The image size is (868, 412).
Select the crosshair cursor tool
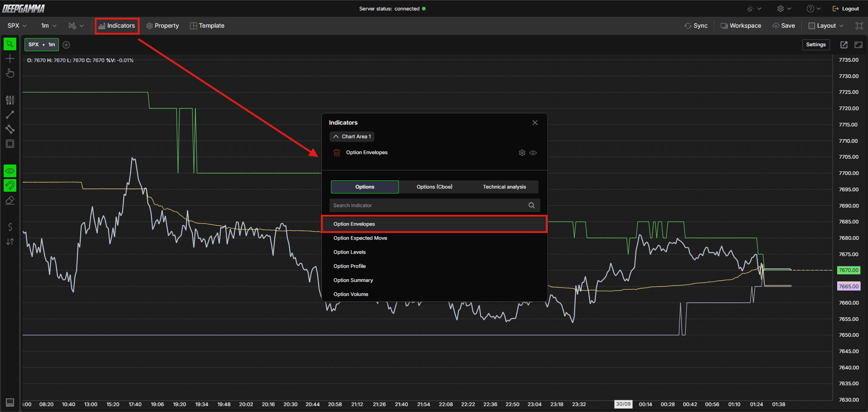(x=10, y=58)
